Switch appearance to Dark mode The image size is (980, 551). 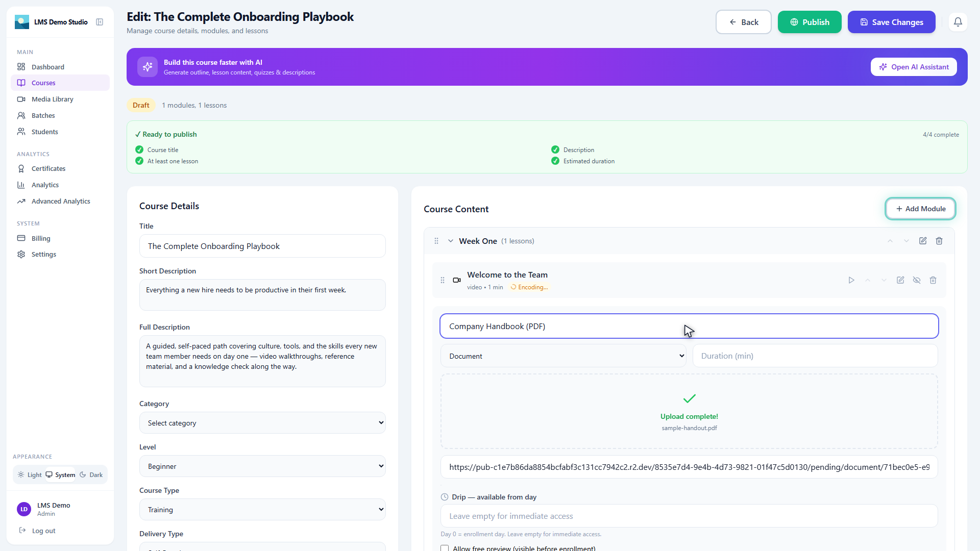click(91, 474)
